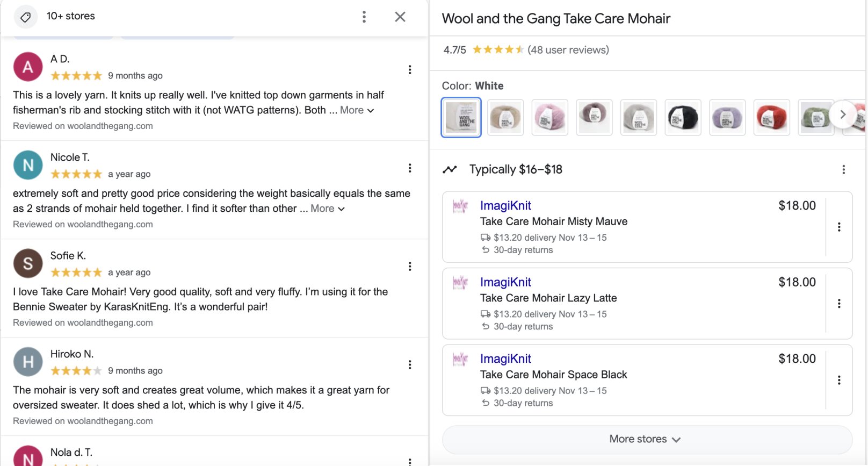
Task: Click Take Care Mohair Misty Mauve text
Action: click(554, 221)
